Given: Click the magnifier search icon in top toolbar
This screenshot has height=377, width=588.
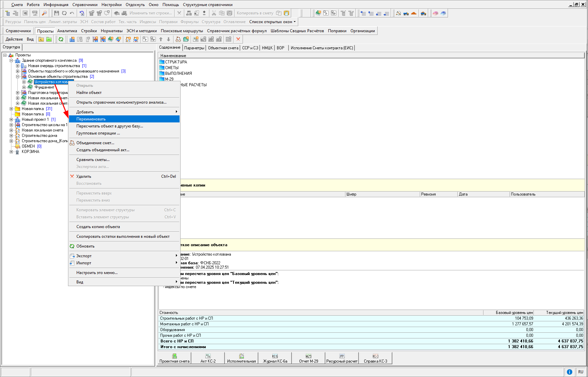Looking at the screenshot, I should tap(44, 13).
